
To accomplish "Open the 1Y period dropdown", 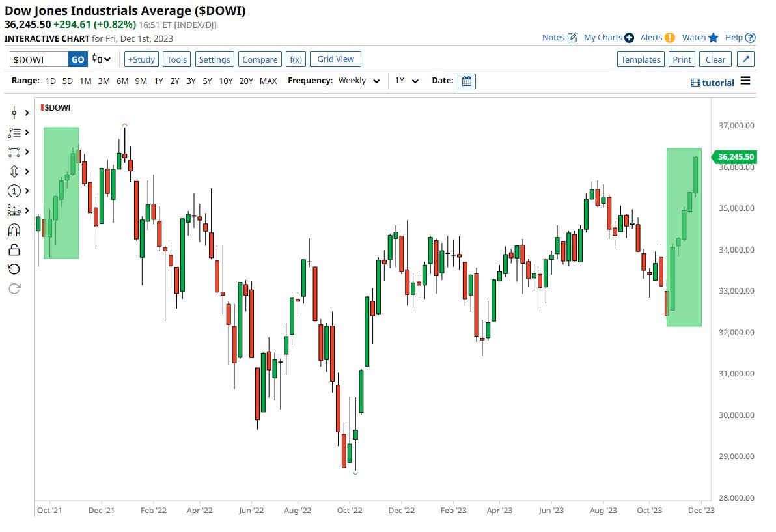I will (x=407, y=81).
